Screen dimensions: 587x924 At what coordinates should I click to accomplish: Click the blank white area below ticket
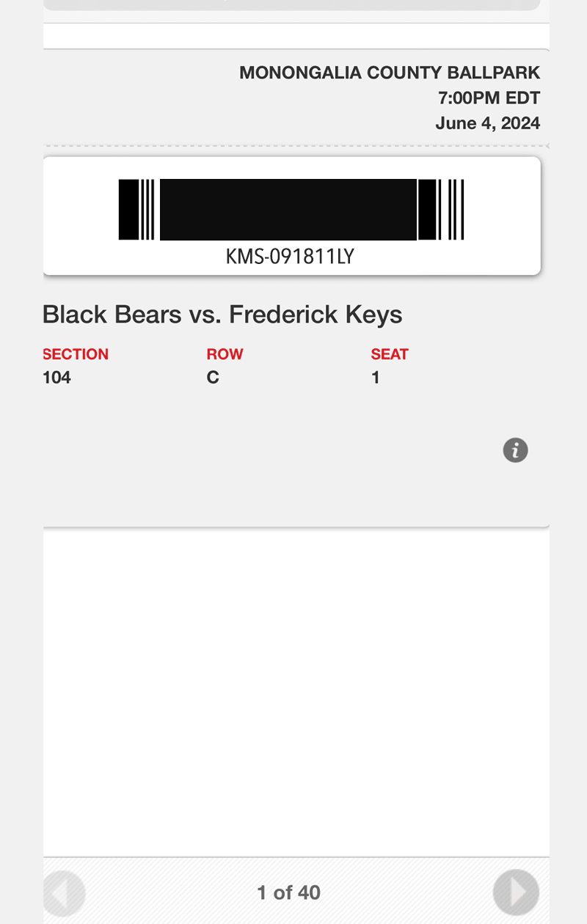click(293, 689)
